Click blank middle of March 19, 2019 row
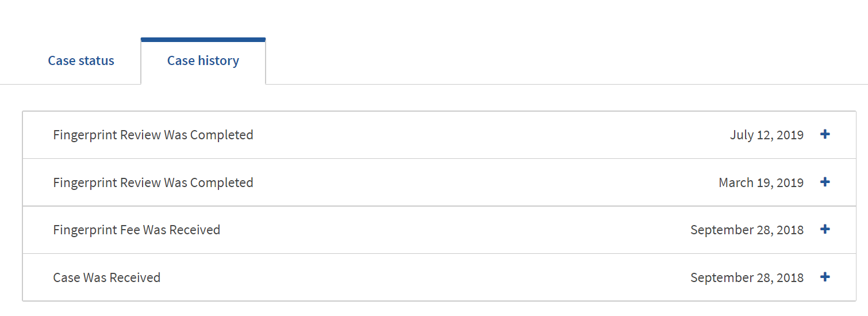Screen dimensions: 868x316 (460, 182)
